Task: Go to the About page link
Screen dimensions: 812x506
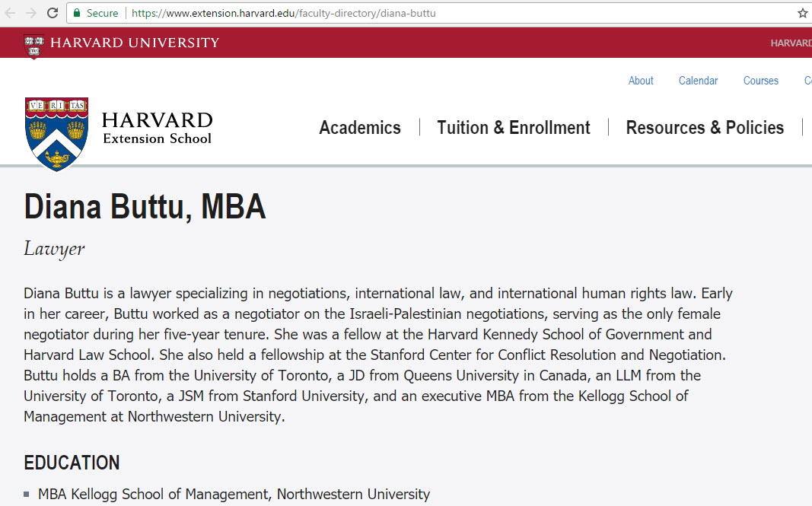Action: point(641,81)
